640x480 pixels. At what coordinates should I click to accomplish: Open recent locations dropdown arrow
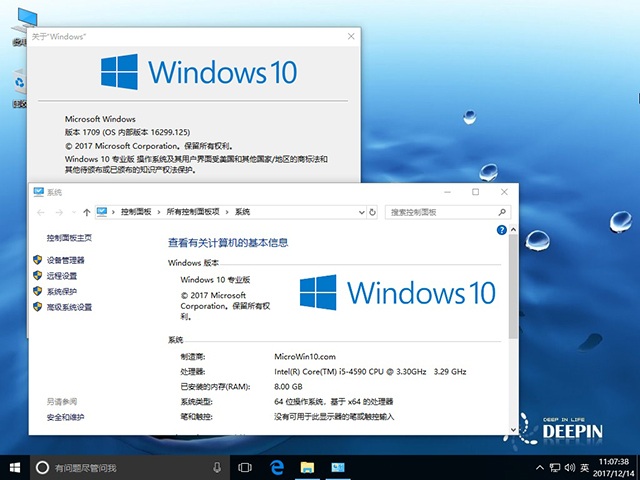tap(74, 212)
